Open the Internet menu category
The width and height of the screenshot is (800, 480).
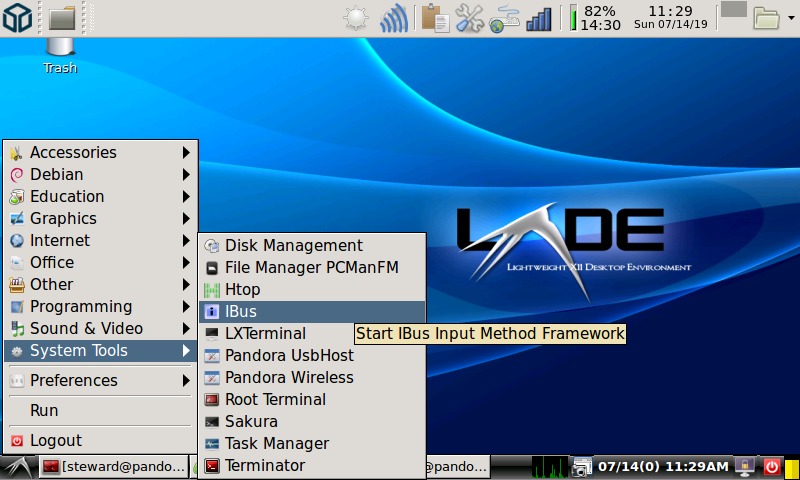click(x=100, y=240)
